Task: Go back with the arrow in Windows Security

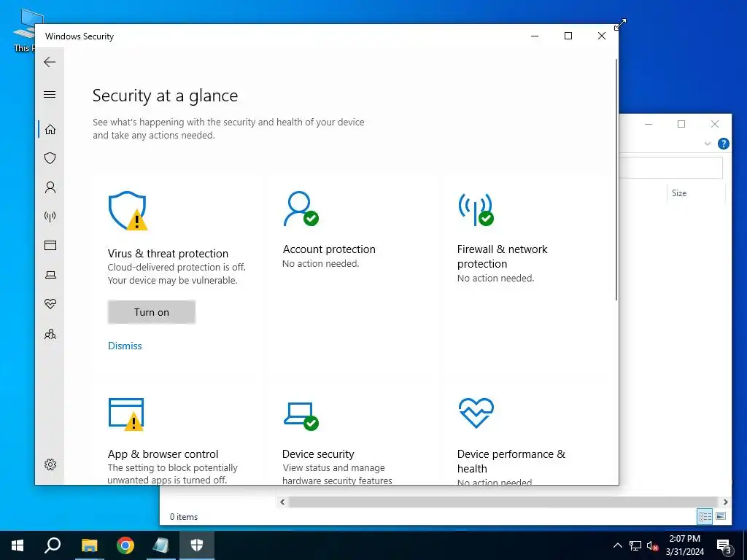Action: [x=50, y=62]
